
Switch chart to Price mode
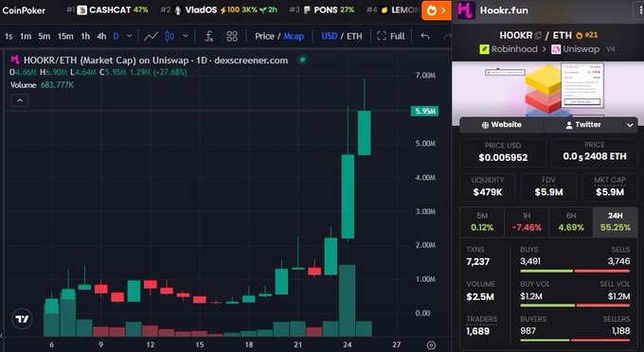click(264, 37)
